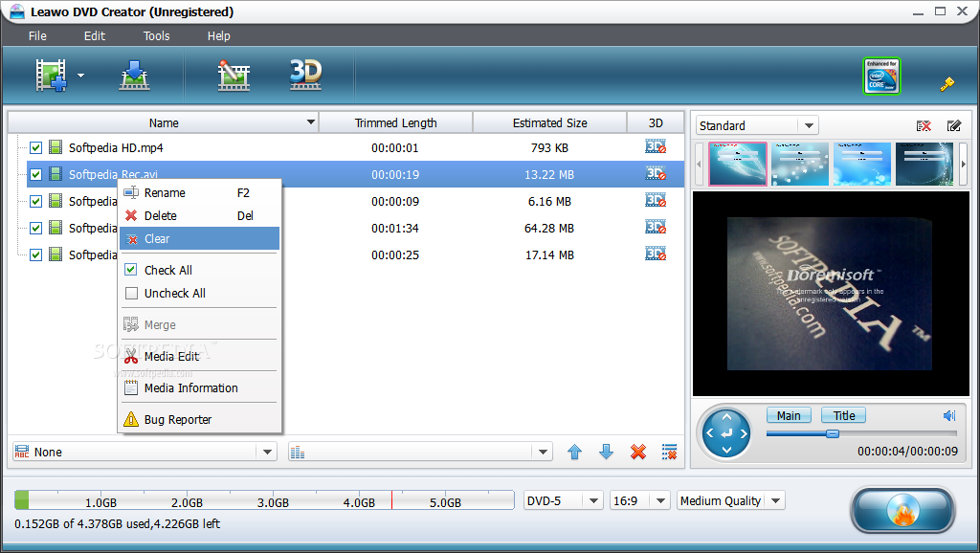Open the Add Video dropdown arrow

[80, 76]
